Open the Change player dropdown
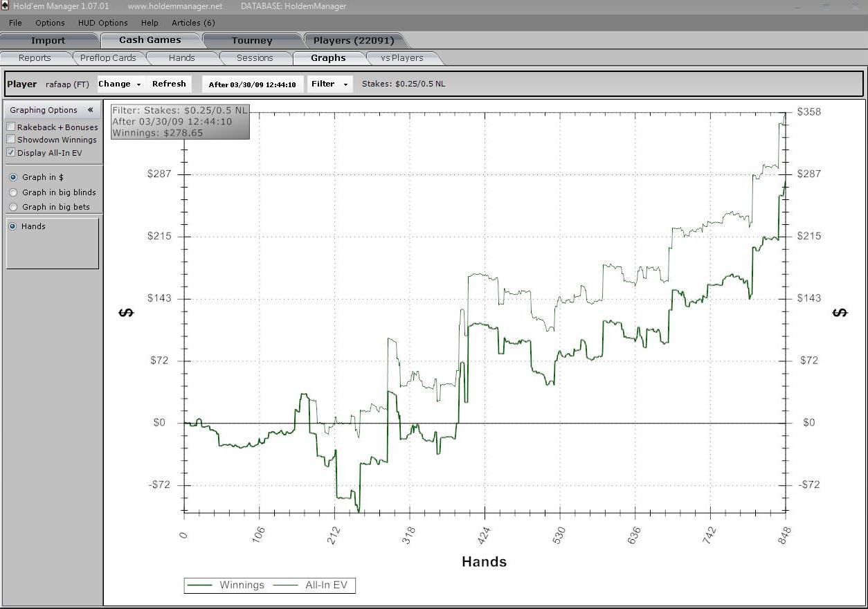868x609 pixels. coord(120,84)
